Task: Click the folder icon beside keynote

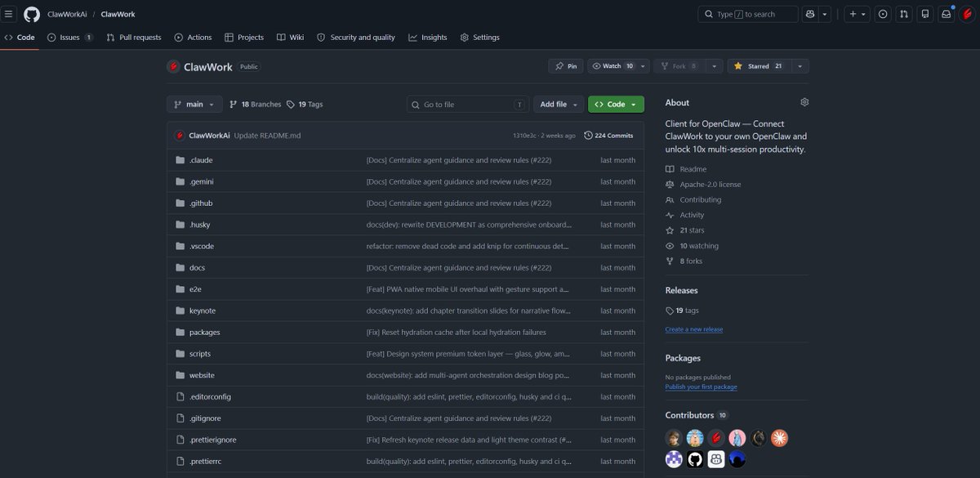Action: 180,310
